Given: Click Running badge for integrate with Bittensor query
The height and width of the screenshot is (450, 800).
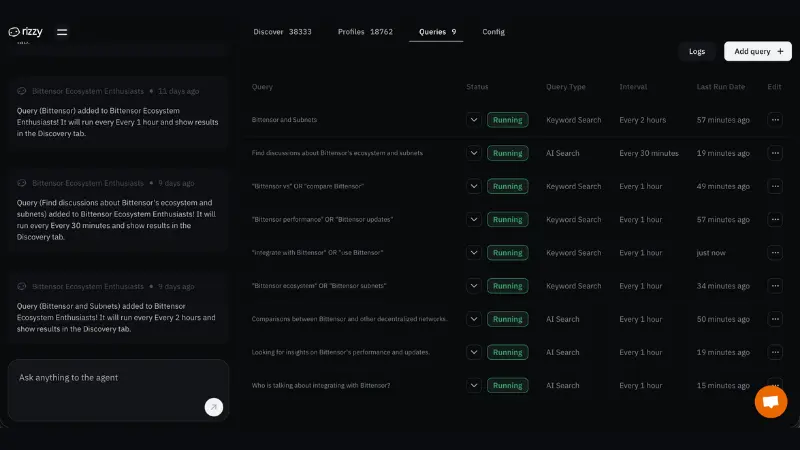Looking at the screenshot, I should point(507,253).
